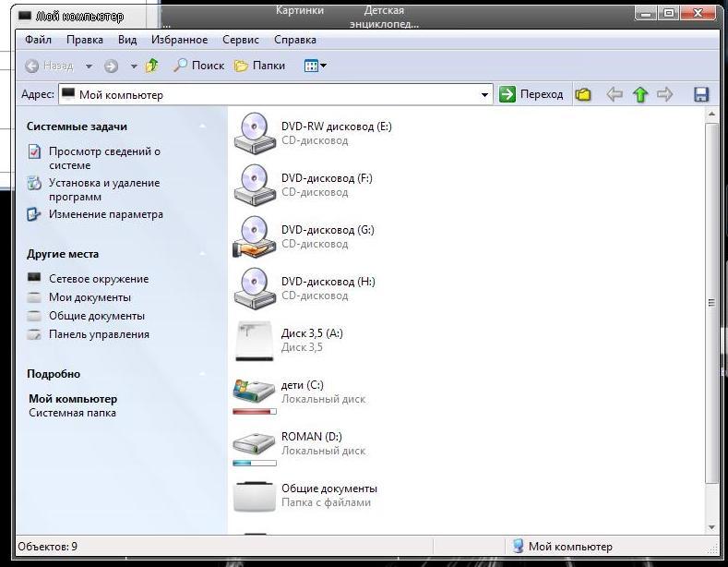The width and height of the screenshot is (728, 567).
Task: Click the Объектов: 9 status text
Action: pos(47,547)
